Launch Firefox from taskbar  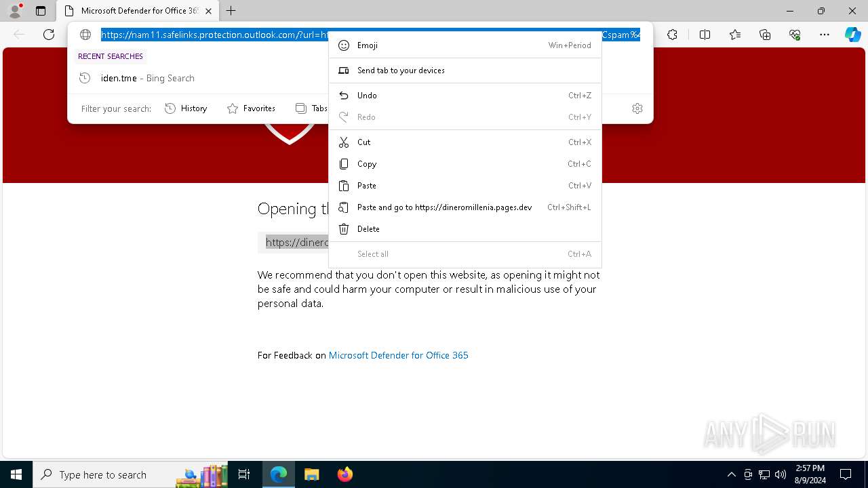click(x=344, y=474)
